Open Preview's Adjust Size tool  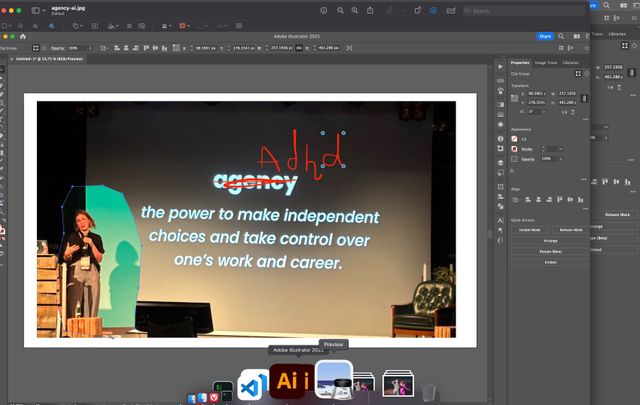(142, 26)
